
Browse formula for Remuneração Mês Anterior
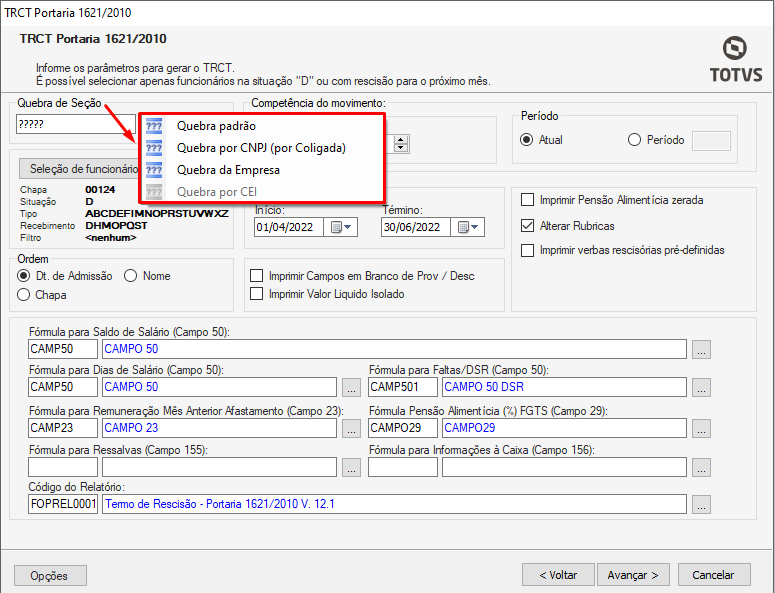pyautogui.click(x=351, y=428)
